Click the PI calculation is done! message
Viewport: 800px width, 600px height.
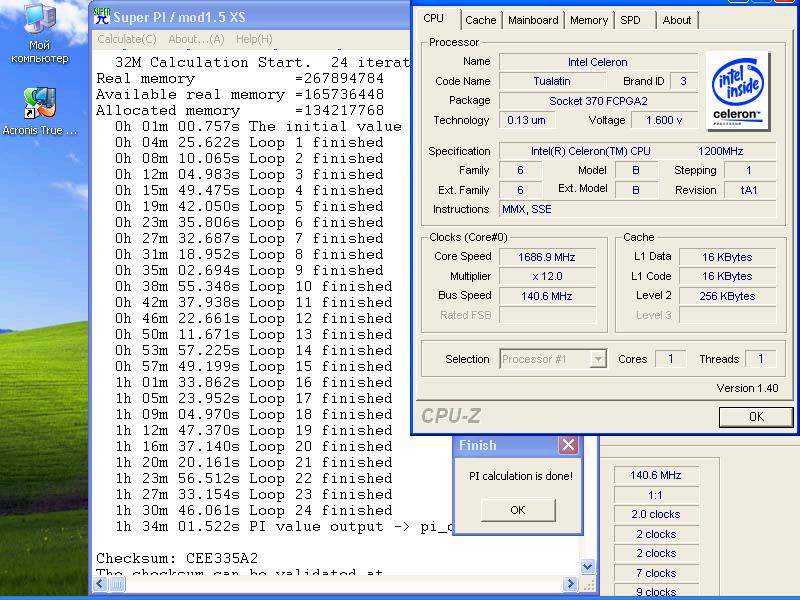click(521, 476)
